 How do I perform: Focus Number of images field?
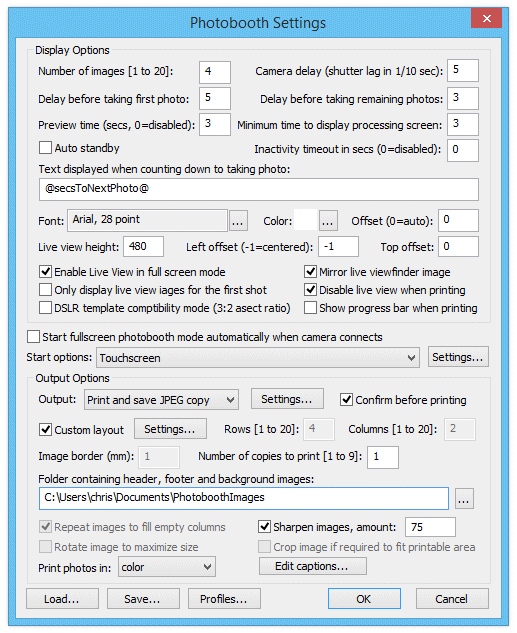pos(215,72)
